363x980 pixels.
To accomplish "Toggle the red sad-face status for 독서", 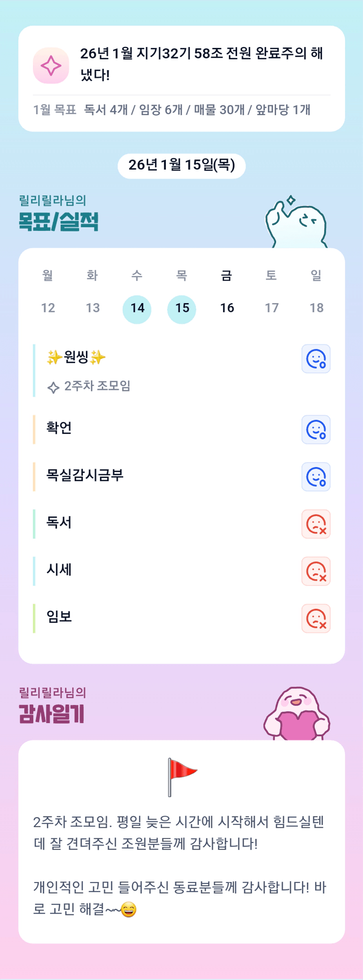I will pos(316,524).
